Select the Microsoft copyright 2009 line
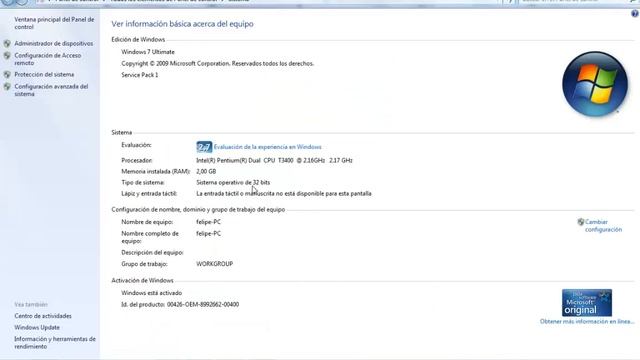The height and width of the screenshot is (360, 640). tap(218, 64)
